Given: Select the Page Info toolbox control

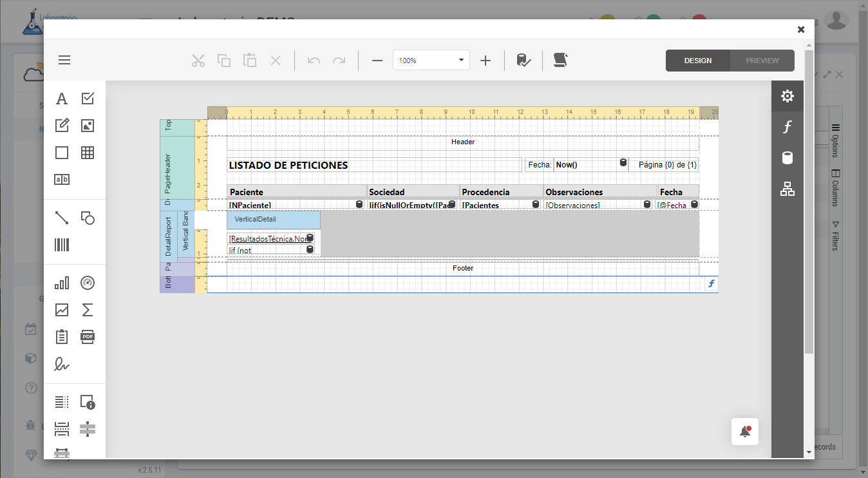Looking at the screenshot, I should 88,402.
